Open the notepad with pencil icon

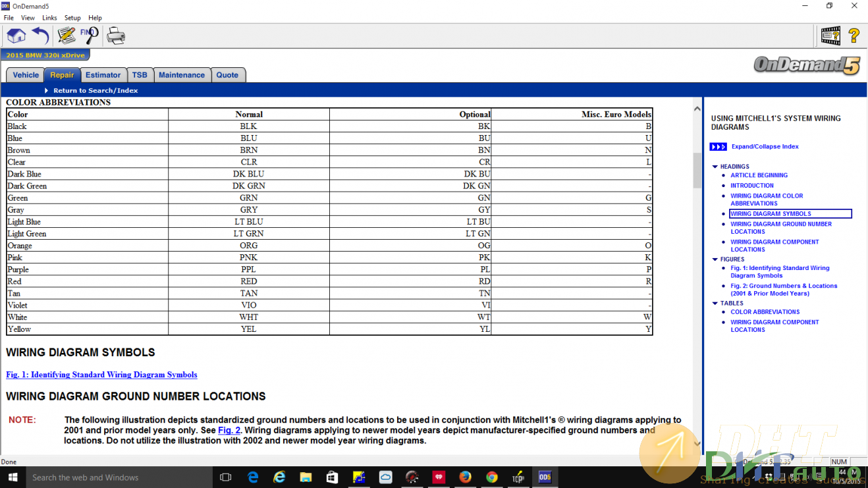[x=66, y=36]
